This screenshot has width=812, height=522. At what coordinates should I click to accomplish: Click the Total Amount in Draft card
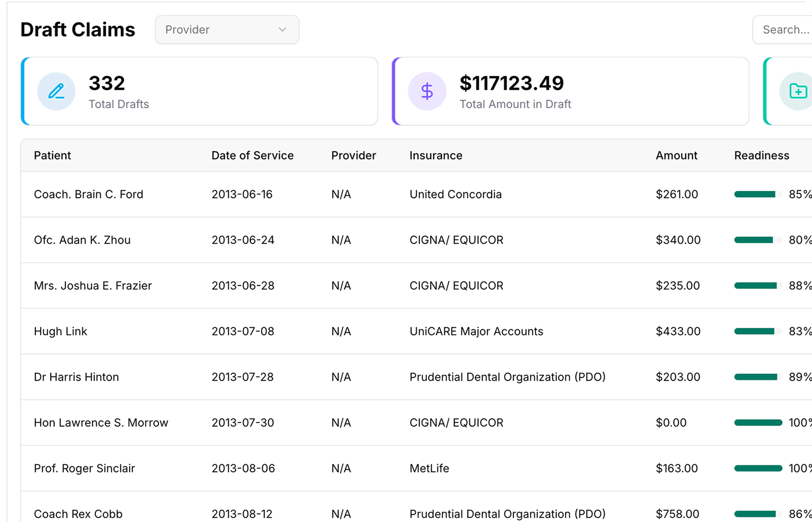pos(570,91)
